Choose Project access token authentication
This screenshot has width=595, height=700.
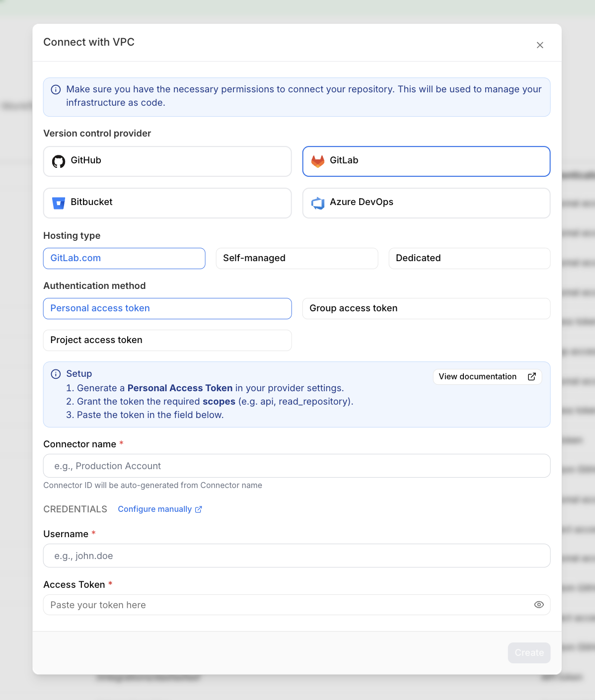pos(167,340)
